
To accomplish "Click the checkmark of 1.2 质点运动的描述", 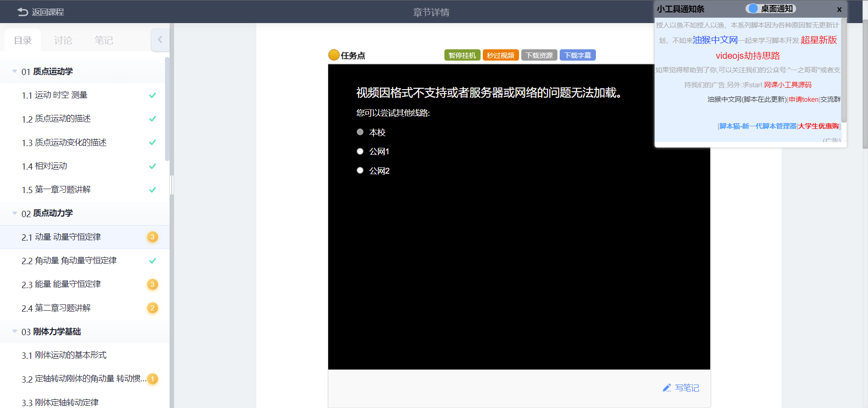I will point(153,119).
